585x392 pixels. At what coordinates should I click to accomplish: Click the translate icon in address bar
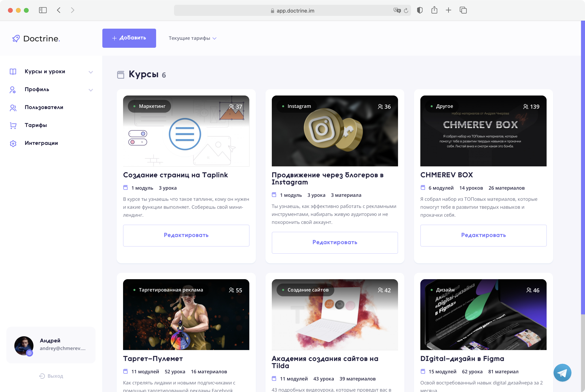397,11
